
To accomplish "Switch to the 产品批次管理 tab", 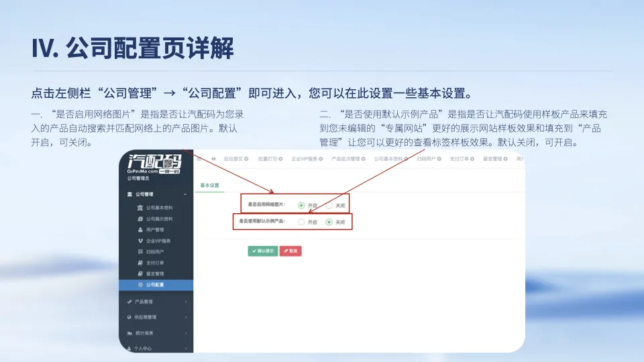I will coord(345,159).
